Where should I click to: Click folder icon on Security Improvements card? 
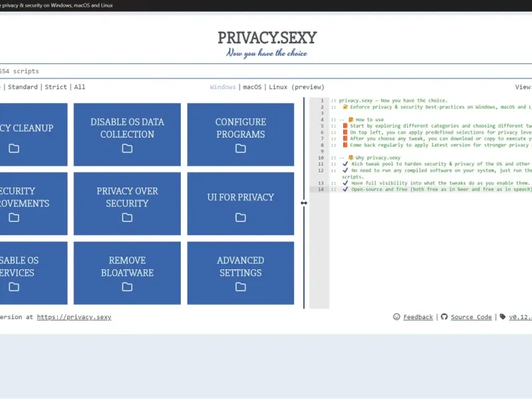click(x=14, y=217)
